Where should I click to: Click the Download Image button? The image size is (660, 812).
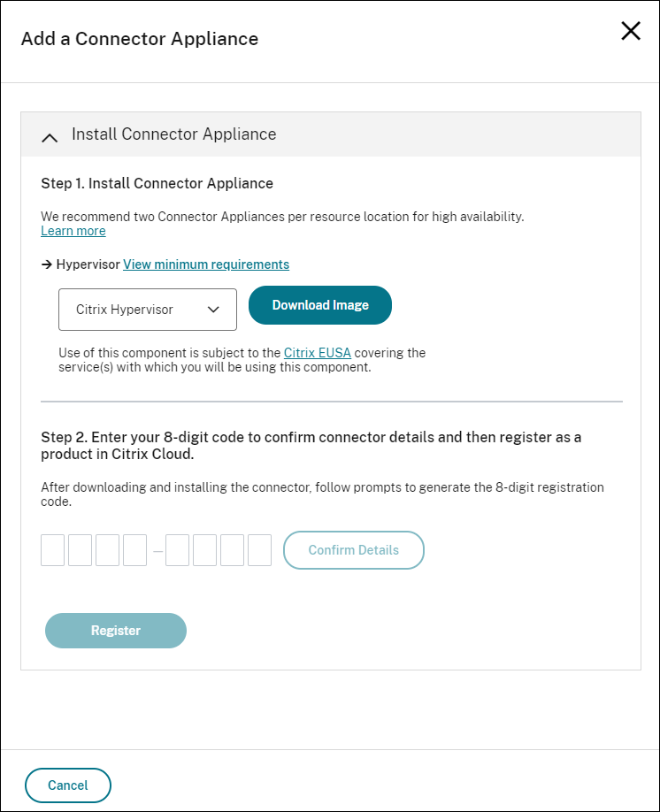coord(319,304)
